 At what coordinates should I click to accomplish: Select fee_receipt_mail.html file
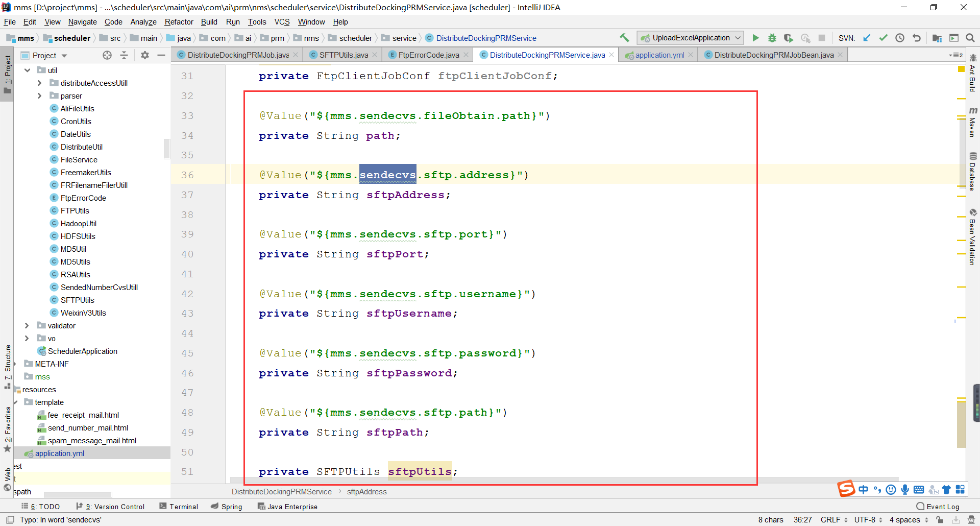pyautogui.click(x=79, y=415)
